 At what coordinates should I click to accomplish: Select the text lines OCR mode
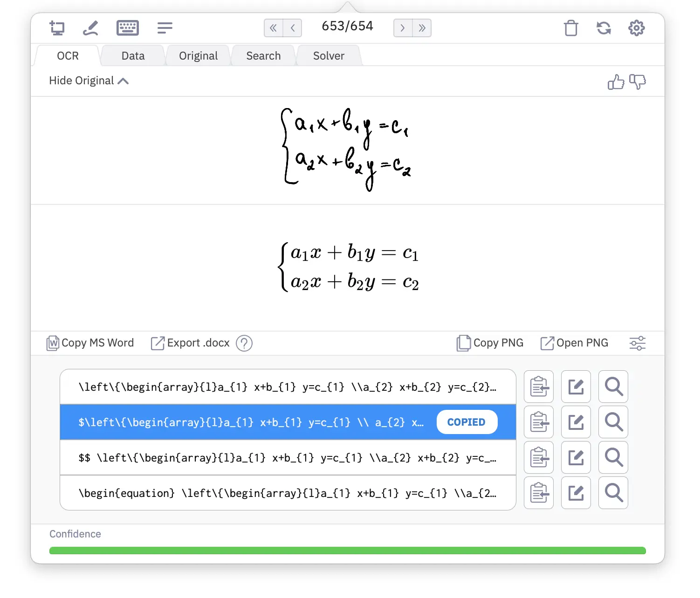[x=165, y=28]
